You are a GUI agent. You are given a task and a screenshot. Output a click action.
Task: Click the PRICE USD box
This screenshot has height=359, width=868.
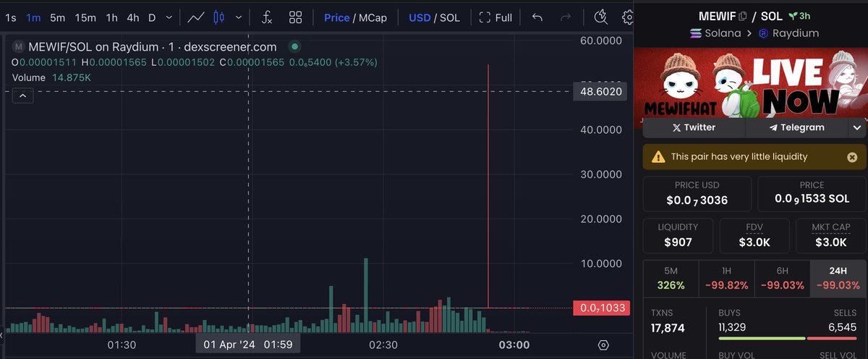(697, 193)
